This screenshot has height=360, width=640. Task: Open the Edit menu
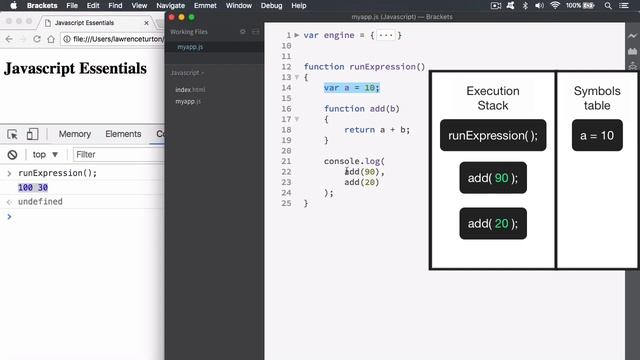93,6
